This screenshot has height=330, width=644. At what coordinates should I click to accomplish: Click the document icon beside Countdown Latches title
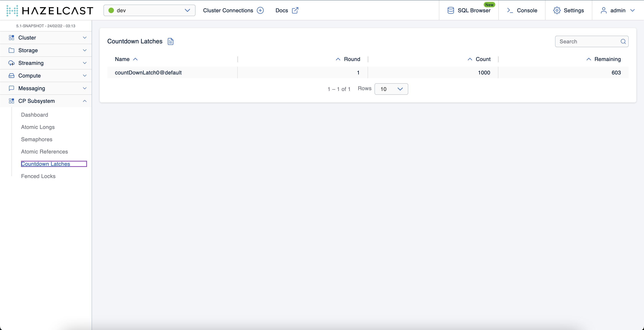click(171, 41)
